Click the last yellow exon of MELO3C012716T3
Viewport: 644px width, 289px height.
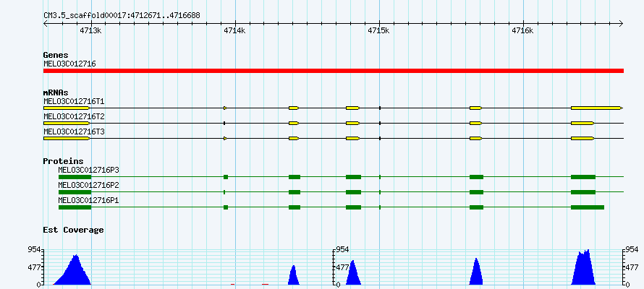click(582, 139)
